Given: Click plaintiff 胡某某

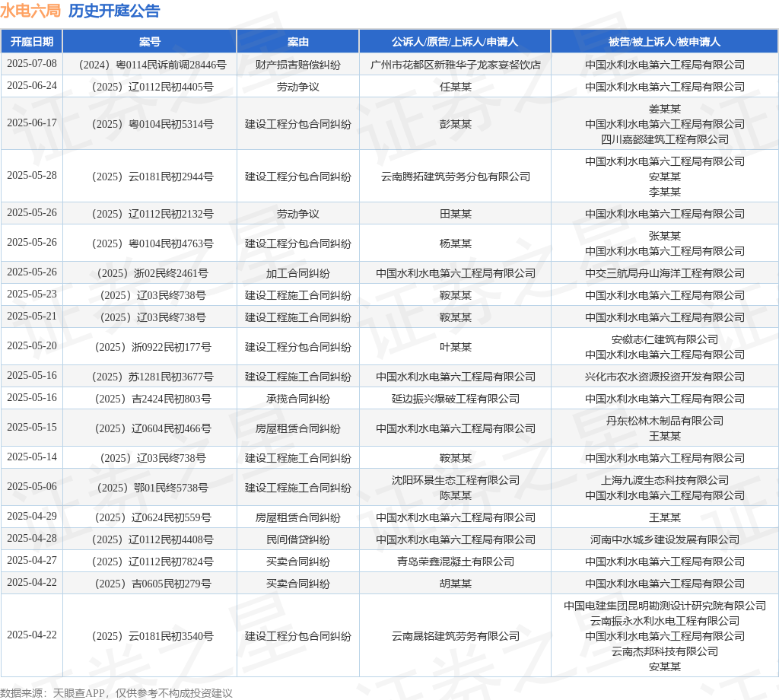Looking at the screenshot, I should coord(455,584).
